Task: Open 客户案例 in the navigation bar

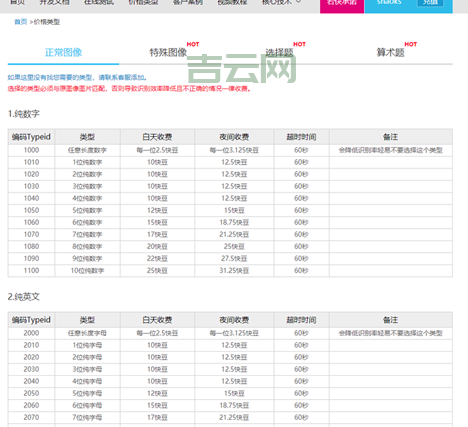Action: [x=188, y=2]
